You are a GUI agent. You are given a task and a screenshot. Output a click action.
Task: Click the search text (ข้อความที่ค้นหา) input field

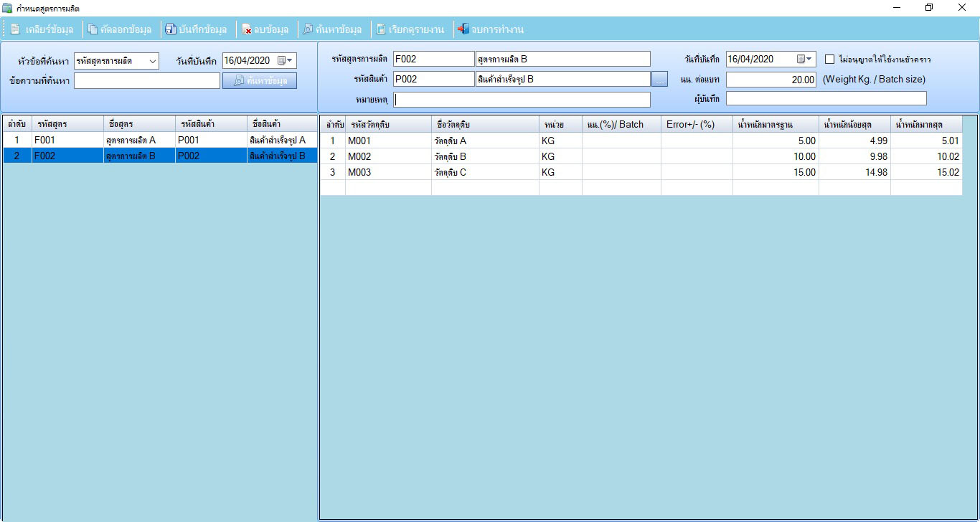[x=146, y=81]
